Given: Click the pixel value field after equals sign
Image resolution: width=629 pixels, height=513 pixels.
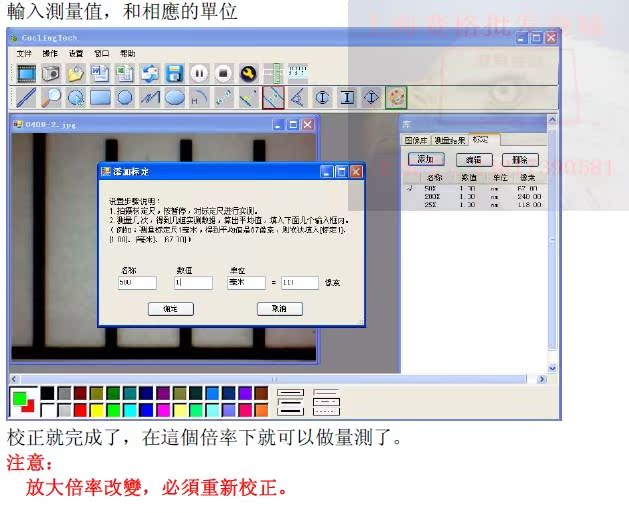Looking at the screenshot, I should click(x=300, y=282).
